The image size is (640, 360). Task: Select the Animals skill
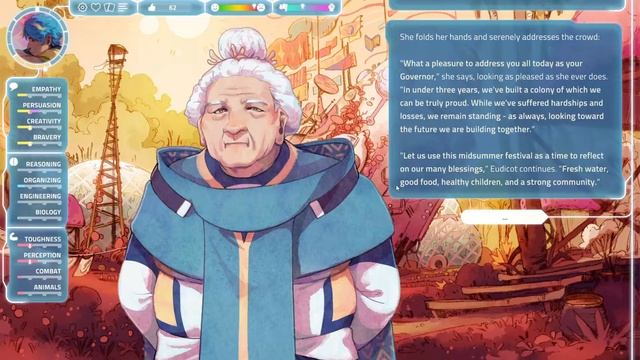[40, 290]
